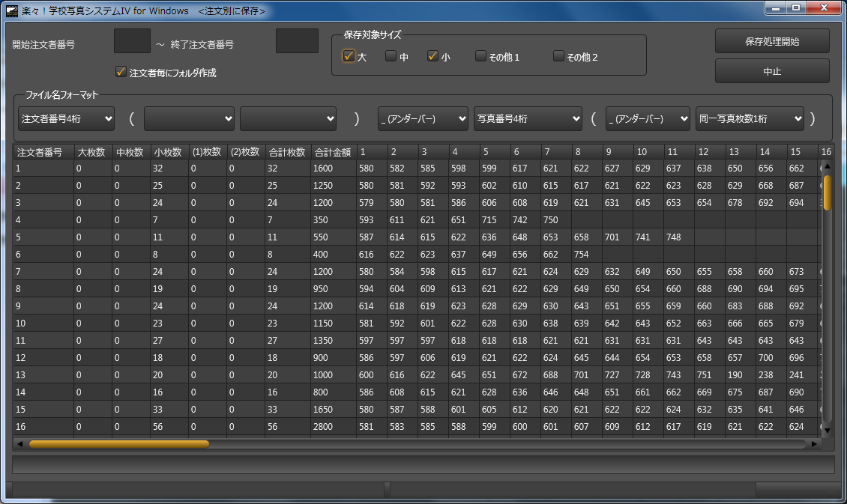Image resolution: width=847 pixels, height=504 pixels.
Task: Select total amount 1600 in row 1
Action: pyautogui.click(x=334, y=168)
